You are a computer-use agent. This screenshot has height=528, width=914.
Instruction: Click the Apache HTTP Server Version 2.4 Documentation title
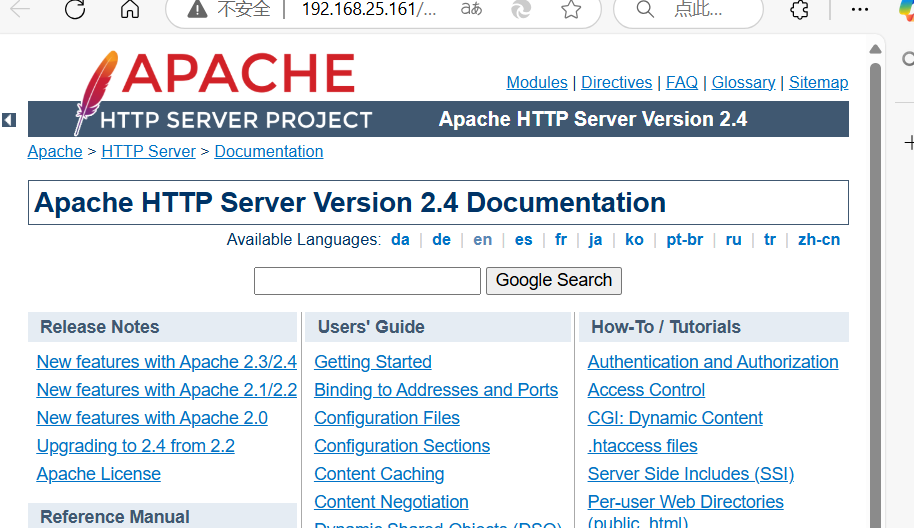(x=350, y=203)
